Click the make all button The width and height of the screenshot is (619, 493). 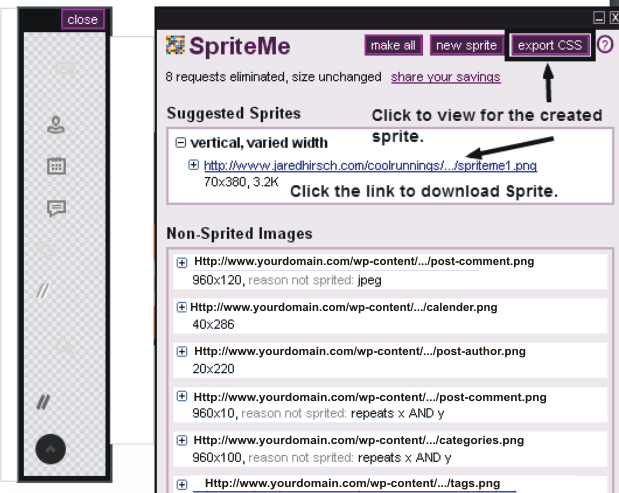pyautogui.click(x=394, y=45)
